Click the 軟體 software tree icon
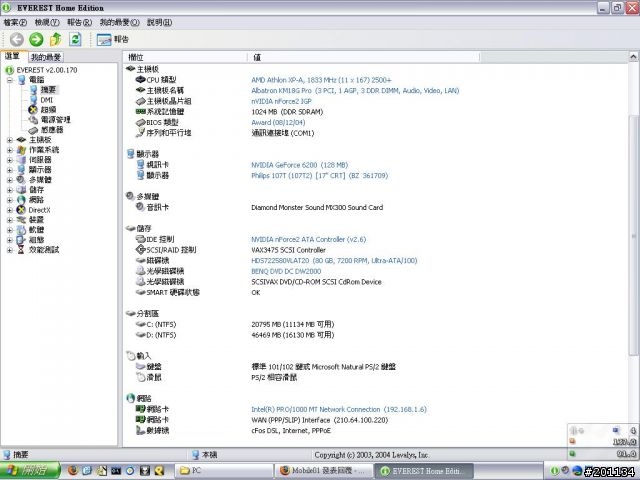Viewport: 640px width, 480px height. point(21,230)
